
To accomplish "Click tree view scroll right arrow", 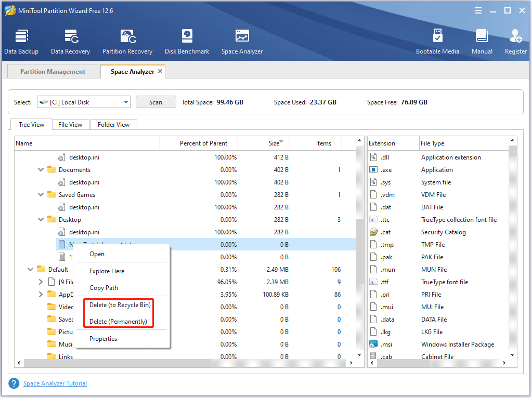I will point(352,363).
